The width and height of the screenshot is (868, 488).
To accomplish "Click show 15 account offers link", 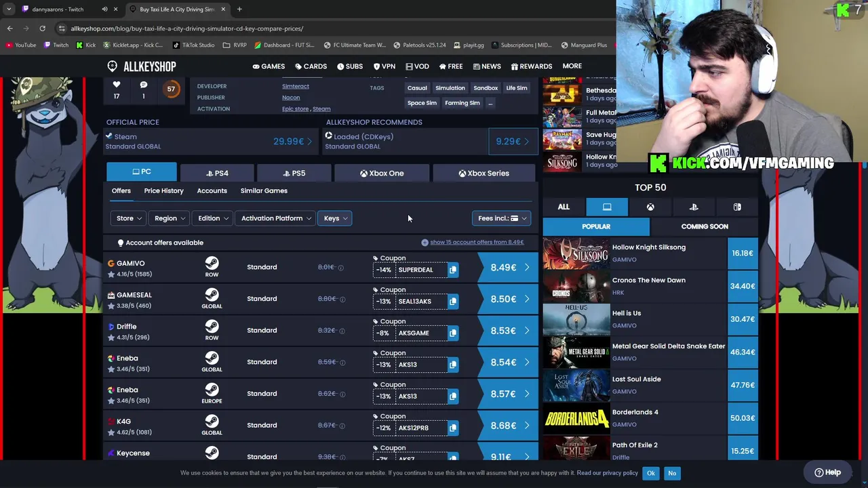I will [x=476, y=242].
